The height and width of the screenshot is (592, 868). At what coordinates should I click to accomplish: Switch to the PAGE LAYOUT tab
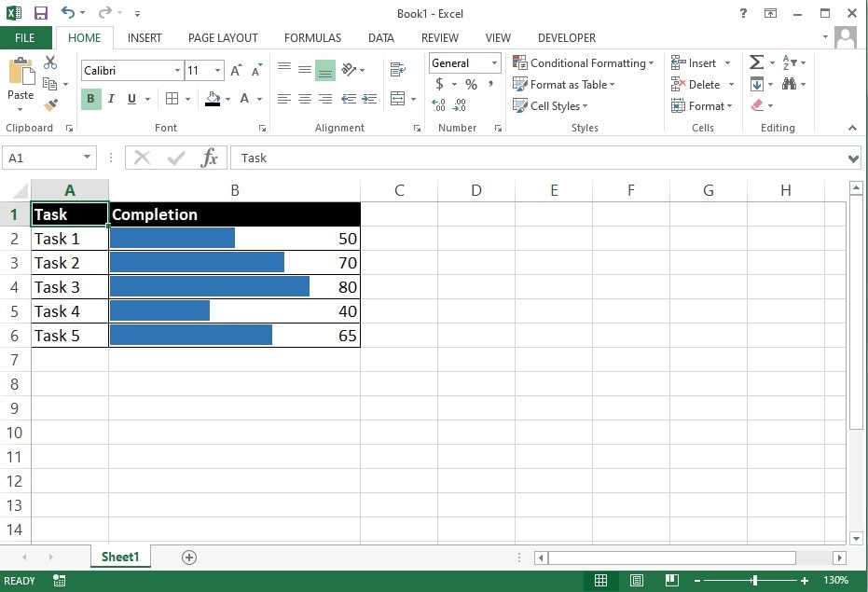pyautogui.click(x=223, y=37)
